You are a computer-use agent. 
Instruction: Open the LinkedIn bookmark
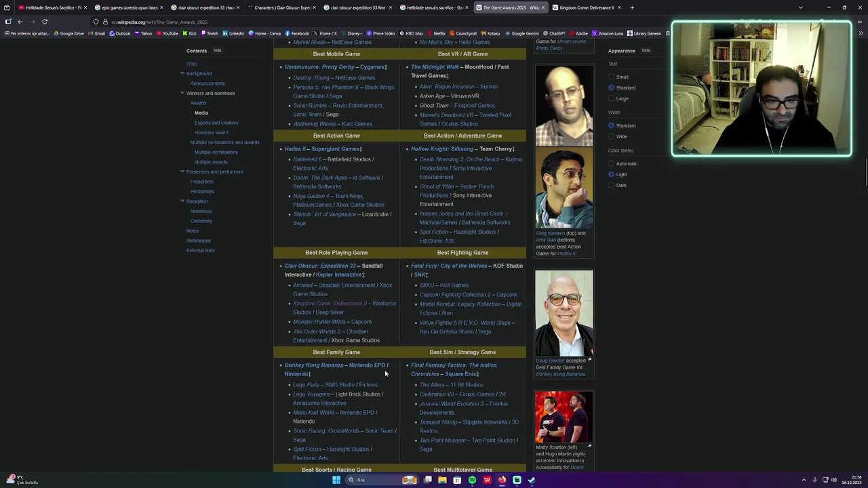coord(233,33)
